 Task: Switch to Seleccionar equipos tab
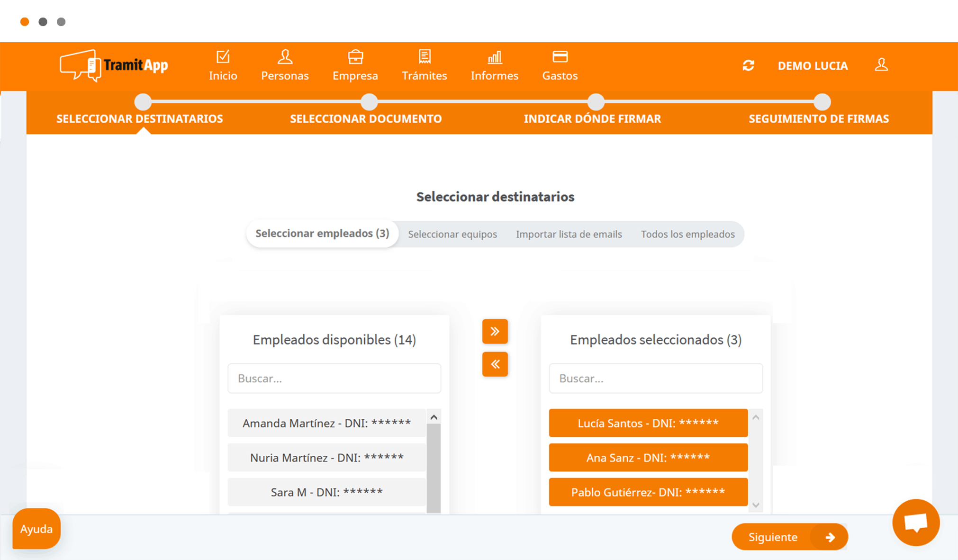tap(452, 234)
